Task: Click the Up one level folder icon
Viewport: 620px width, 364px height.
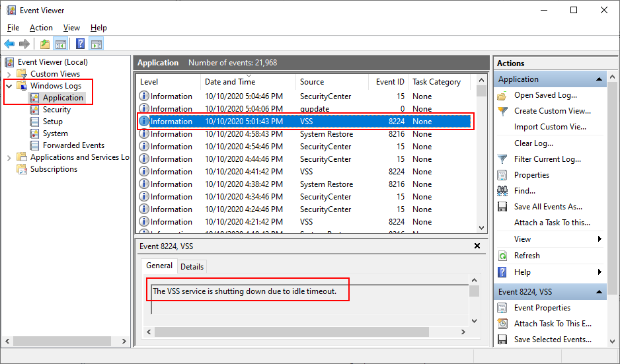Action: pyautogui.click(x=45, y=44)
